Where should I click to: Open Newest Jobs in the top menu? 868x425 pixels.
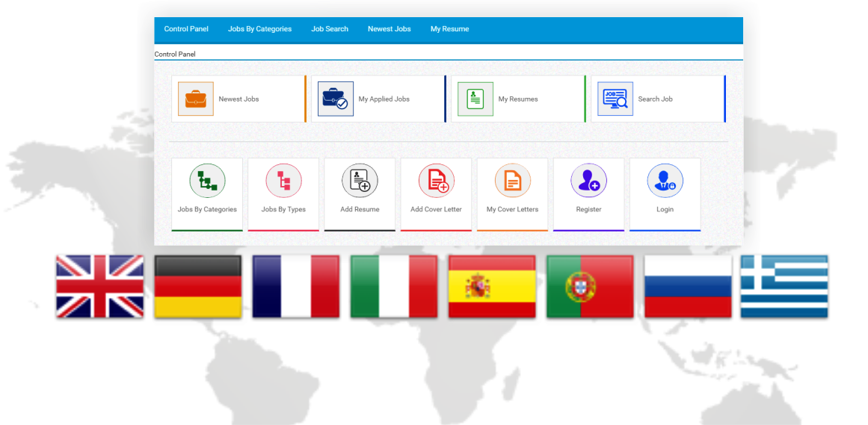[x=390, y=29]
